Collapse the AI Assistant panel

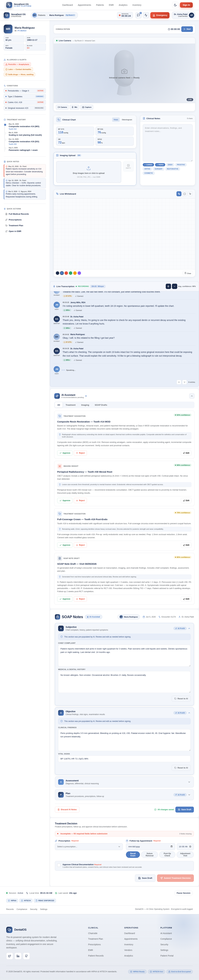coord(192,396)
